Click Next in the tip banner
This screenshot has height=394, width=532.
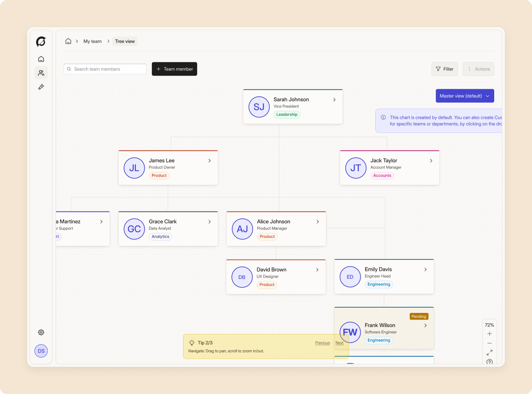pyautogui.click(x=339, y=343)
